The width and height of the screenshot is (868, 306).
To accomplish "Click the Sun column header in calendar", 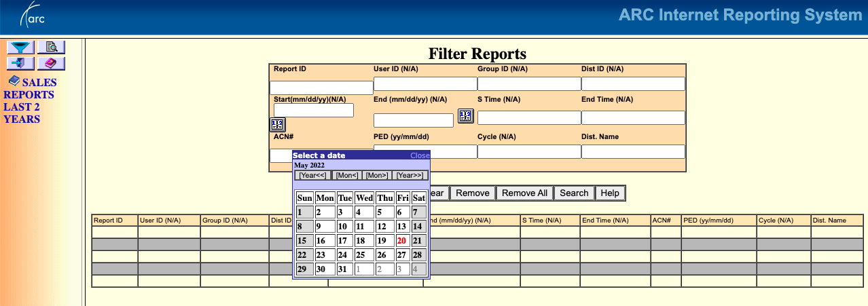I will (x=305, y=198).
